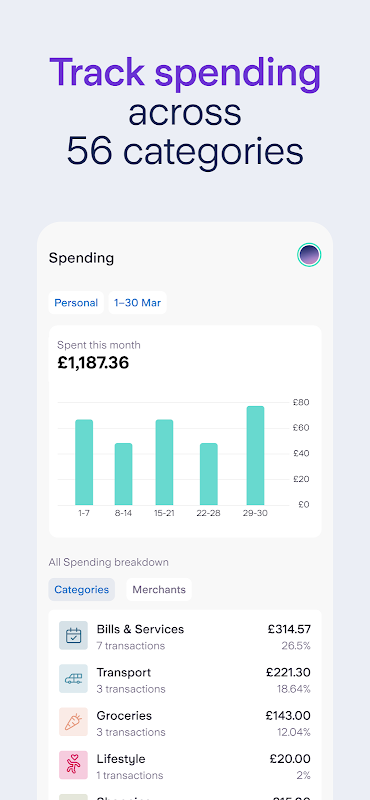Select the 8-14 spending bar
This screenshot has width=370, height=800.
tap(124, 474)
